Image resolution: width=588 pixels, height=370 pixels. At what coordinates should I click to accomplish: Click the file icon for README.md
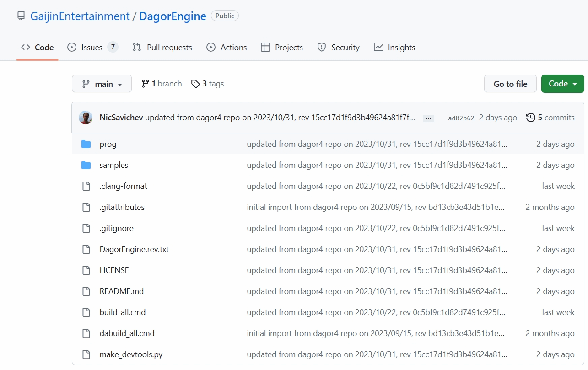coord(86,291)
